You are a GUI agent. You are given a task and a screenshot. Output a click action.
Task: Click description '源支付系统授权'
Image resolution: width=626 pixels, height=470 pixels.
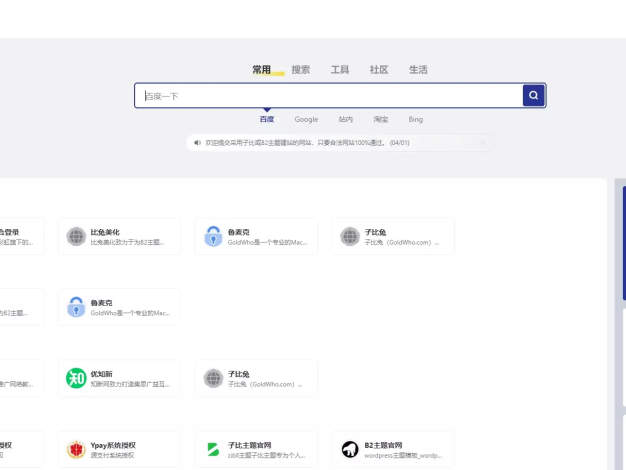(112, 455)
